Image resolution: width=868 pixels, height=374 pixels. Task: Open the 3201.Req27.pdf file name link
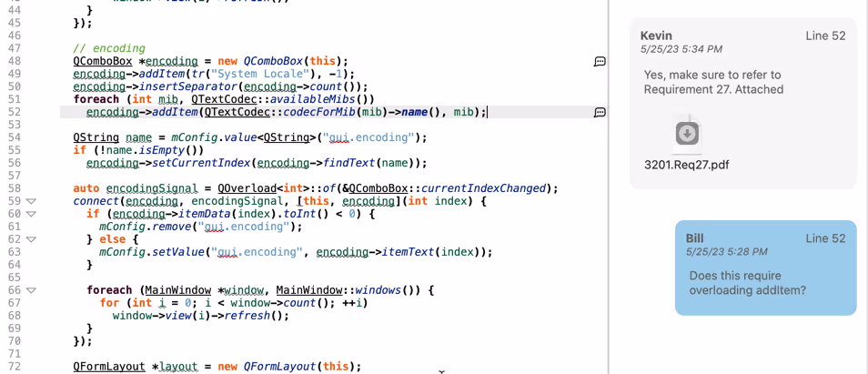[687, 165]
